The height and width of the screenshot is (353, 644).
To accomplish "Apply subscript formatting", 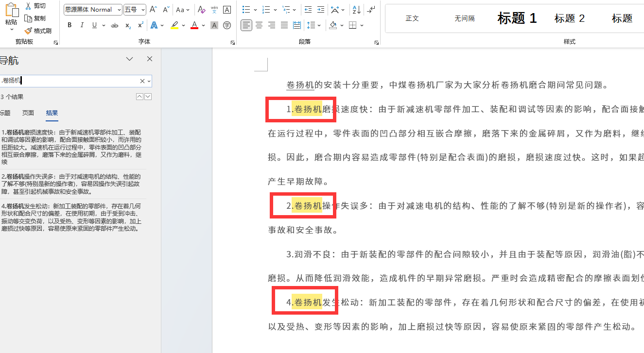I will tap(127, 25).
